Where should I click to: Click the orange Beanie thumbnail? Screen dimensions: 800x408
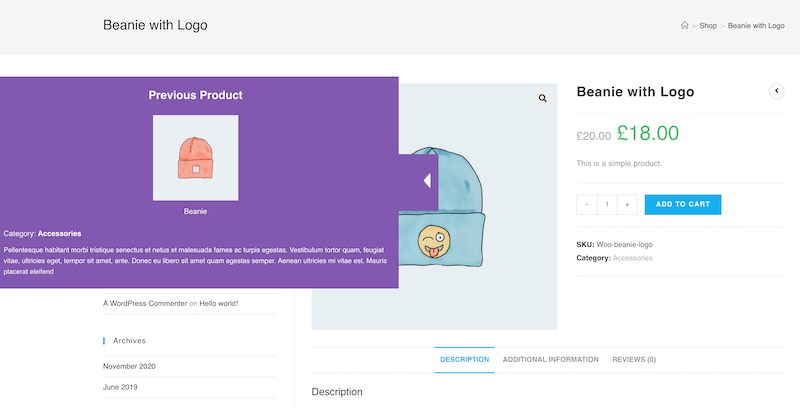click(x=195, y=158)
